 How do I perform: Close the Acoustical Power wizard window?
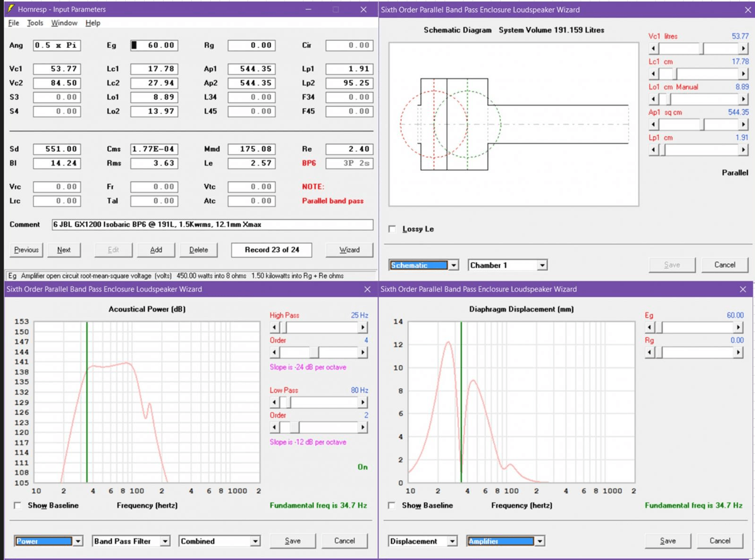(x=367, y=289)
